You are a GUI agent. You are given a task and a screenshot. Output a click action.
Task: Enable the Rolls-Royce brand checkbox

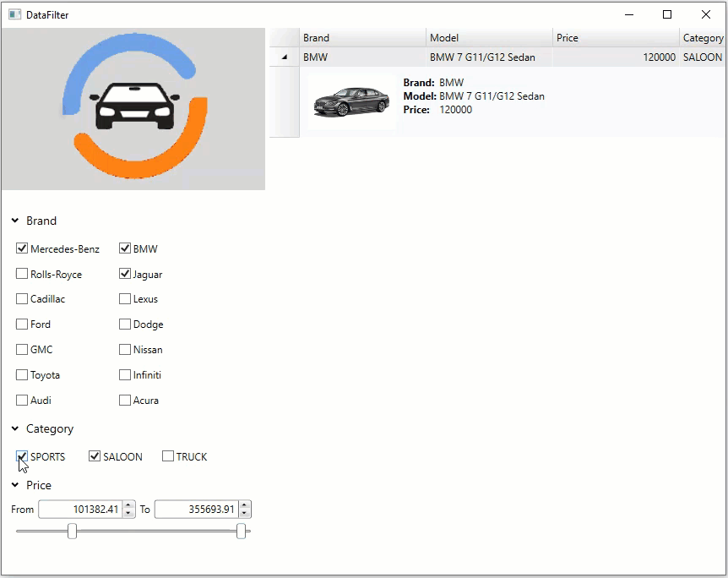[x=22, y=274]
